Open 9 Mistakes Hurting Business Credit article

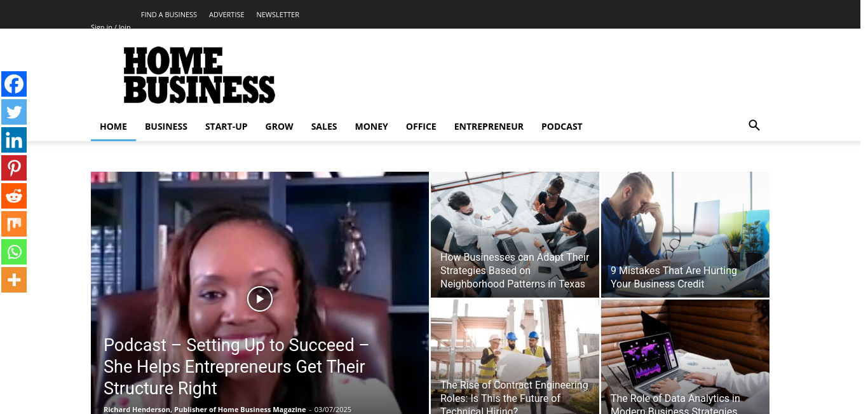point(674,277)
